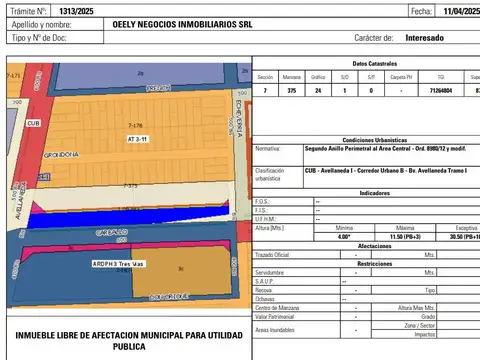This screenshot has height=360, width=480.
Task: Select the name OEELY NEGOCIOS INMOBILIARIOS SRL
Action: tap(182, 25)
